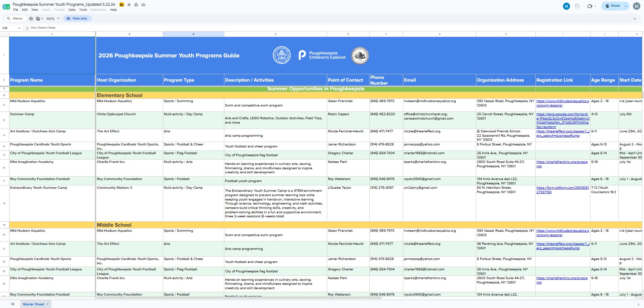Open the View menu
644x308 pixels.
point(35,10)
